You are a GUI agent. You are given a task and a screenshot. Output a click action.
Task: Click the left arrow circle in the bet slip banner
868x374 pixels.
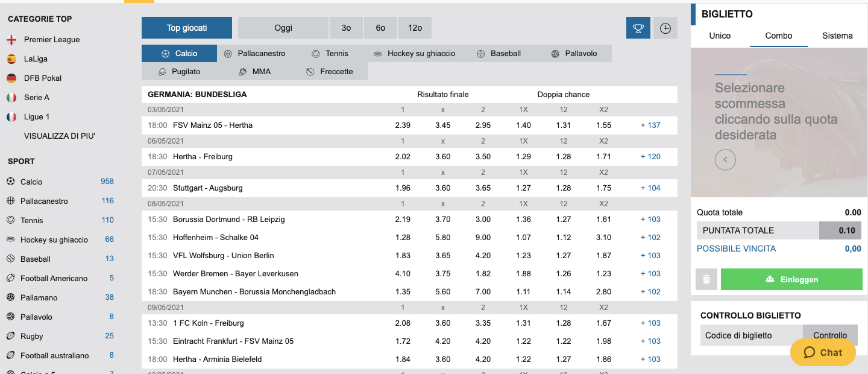click(726, 160)
